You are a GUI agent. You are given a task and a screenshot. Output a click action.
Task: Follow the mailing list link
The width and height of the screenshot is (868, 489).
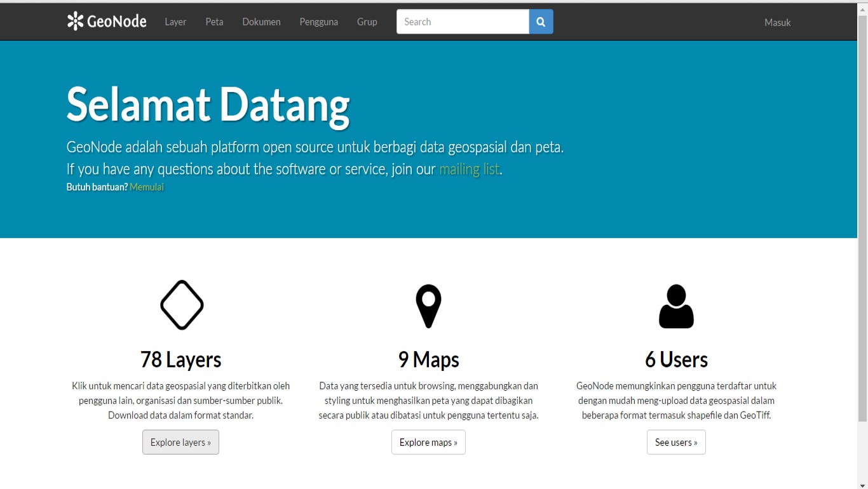point(469,170)
